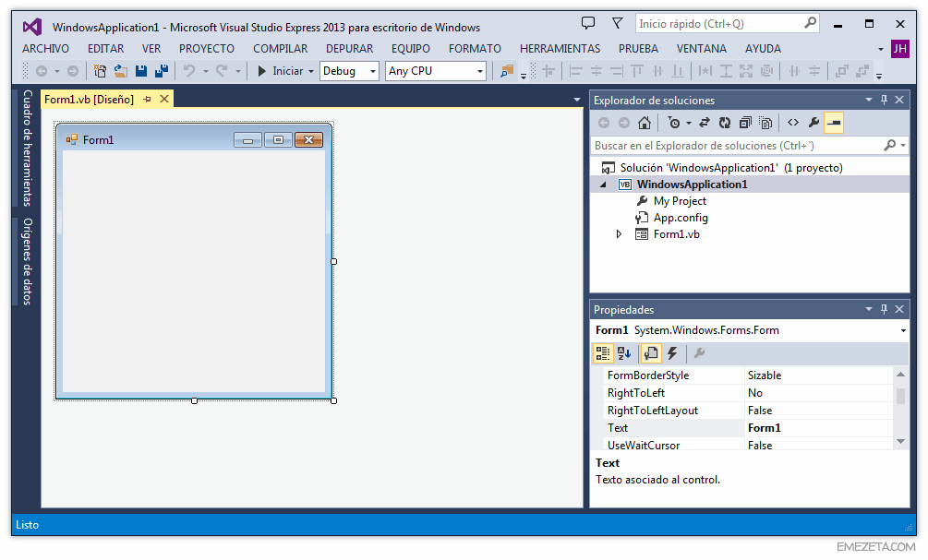Click the feedback speech bubble icon
The height and width of the screenshot is (560, 928).
(587, 23)
